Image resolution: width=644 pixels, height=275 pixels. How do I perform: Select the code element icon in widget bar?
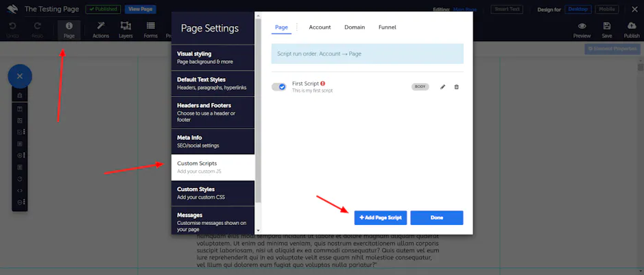click(x=20, y=191)
